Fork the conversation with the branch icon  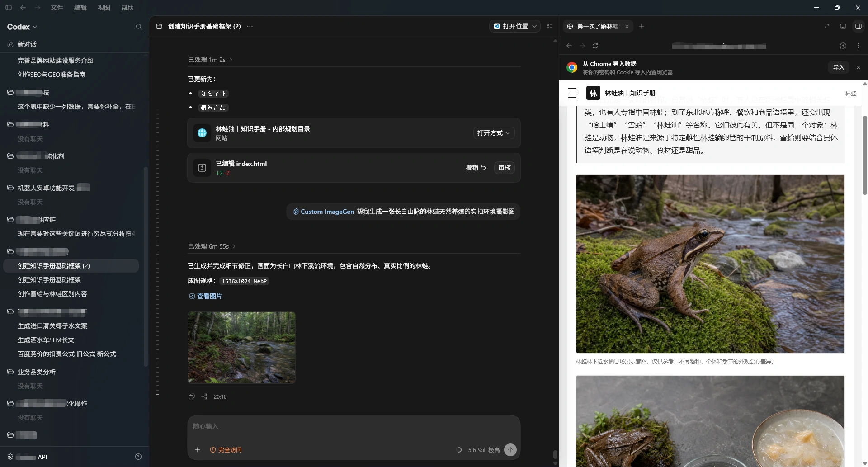click(204, 396)
